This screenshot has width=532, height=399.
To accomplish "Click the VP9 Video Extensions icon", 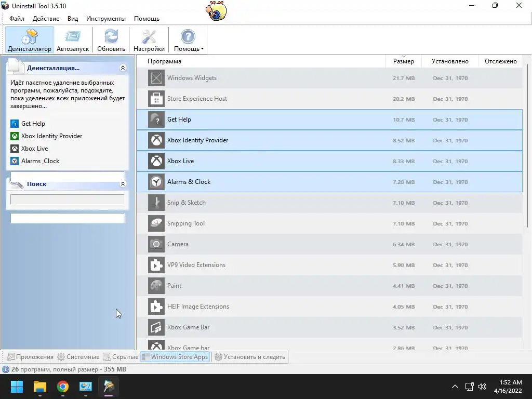I will [x=156, y=265].
